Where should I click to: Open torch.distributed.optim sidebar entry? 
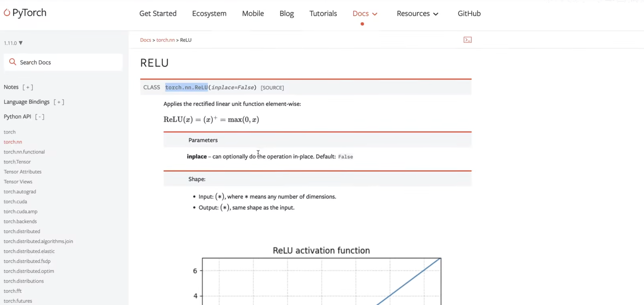[29, 271]
